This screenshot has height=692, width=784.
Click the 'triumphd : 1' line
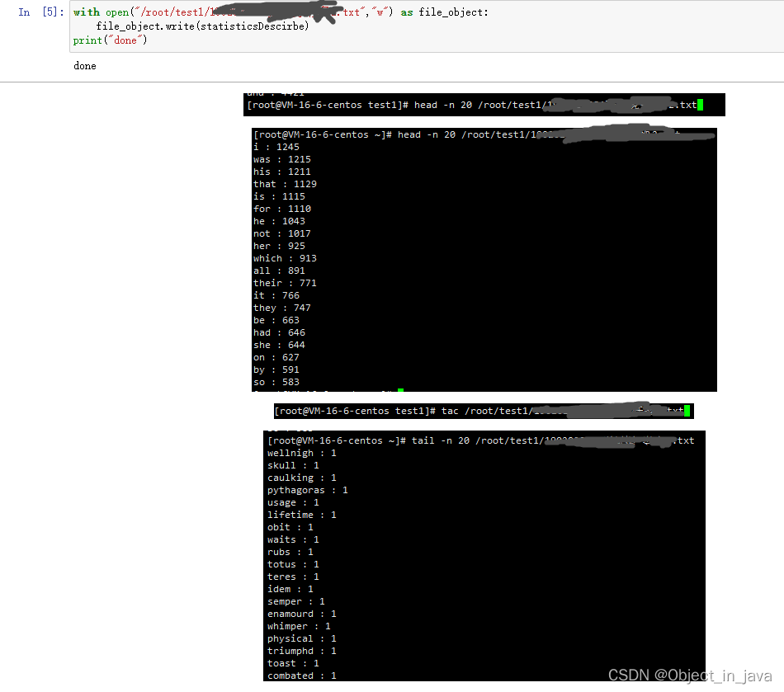point(302,651)
